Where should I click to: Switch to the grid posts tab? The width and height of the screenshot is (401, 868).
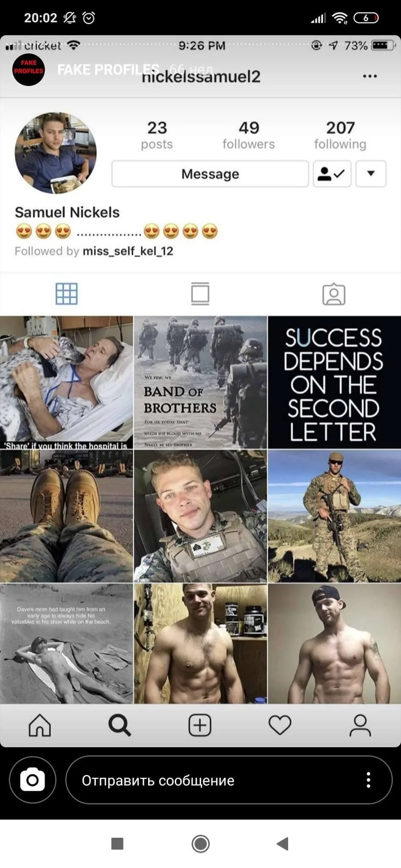pyautogui.click(x=67, y=294)
